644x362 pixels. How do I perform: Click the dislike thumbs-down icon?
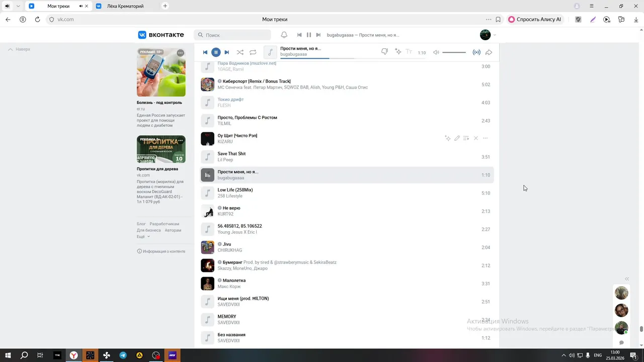pyautogui.click(x=384, y=52)
